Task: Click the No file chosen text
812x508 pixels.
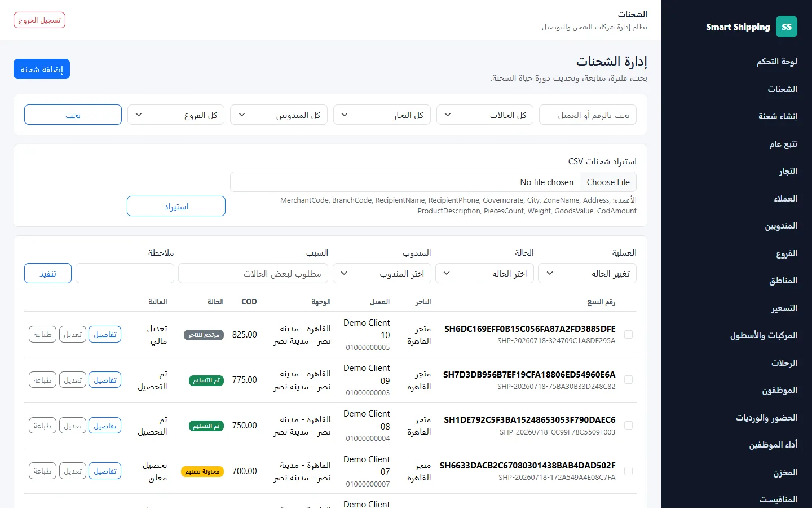Action: click(546, 182)
